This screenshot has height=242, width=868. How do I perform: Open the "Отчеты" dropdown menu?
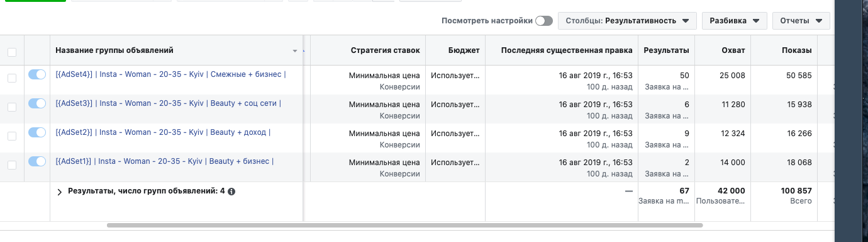pos(801,21)
